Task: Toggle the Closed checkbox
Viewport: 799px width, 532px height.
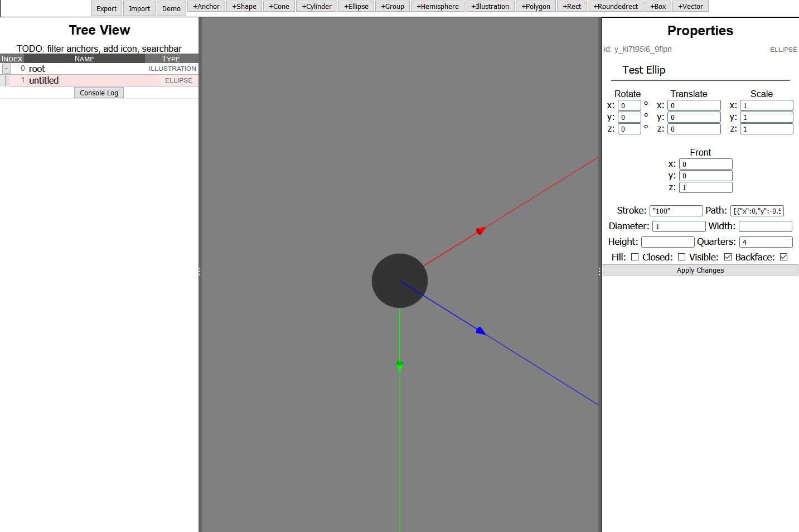Action: click(681, 257)
